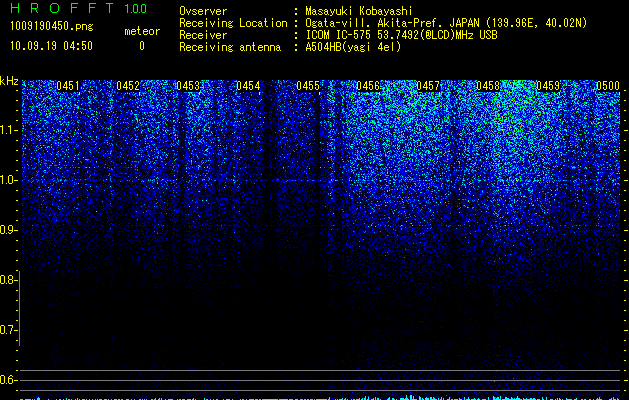The height and width of the screenshot is (400, 629).
Task: Click the meteor count value 0
Action: (142, 46)
